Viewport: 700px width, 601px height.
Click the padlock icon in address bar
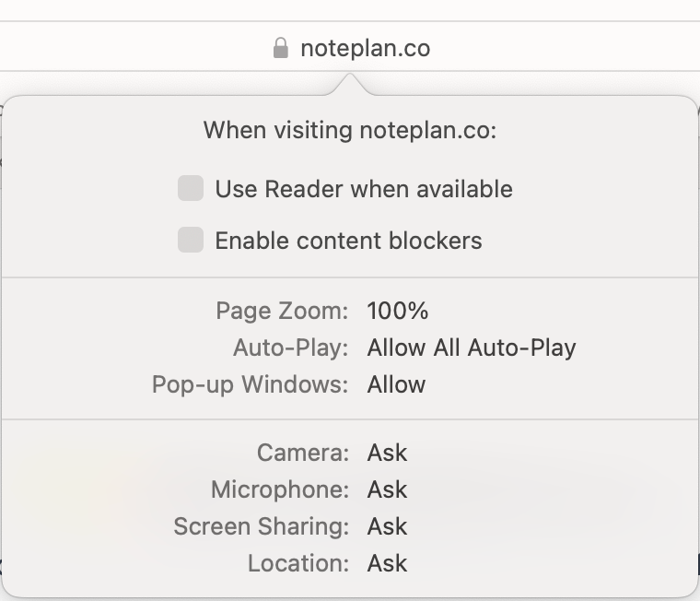[x=280, y=48]
